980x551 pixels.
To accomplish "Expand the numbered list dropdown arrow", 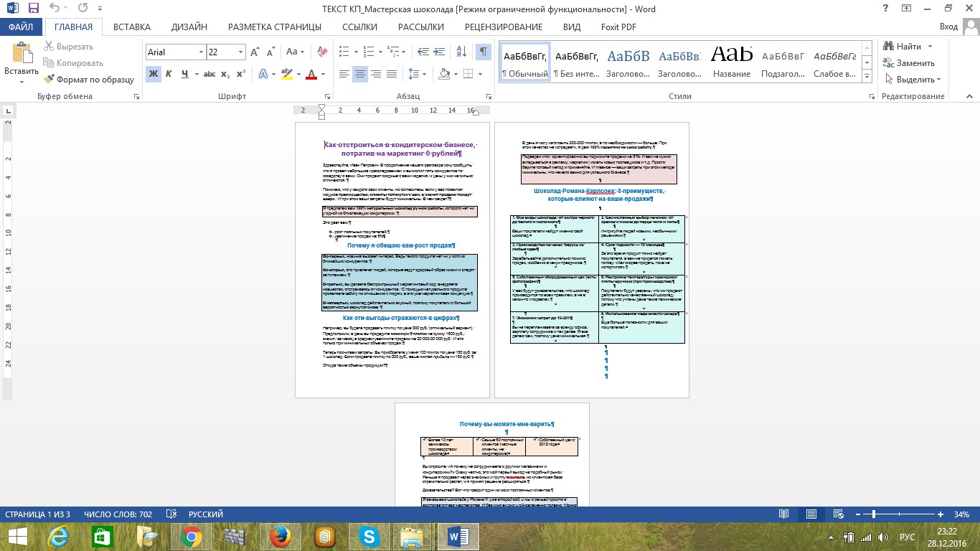I will [379, 52].
